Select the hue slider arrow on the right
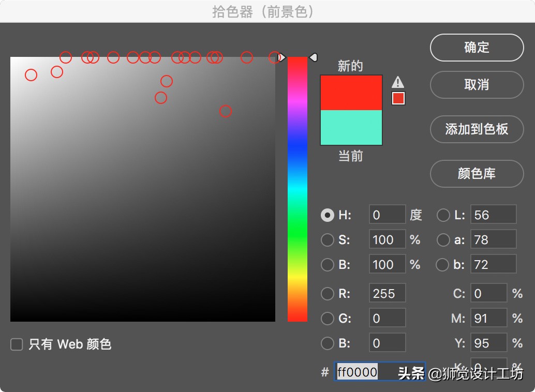The image size is (535, 392). (314, 57)
